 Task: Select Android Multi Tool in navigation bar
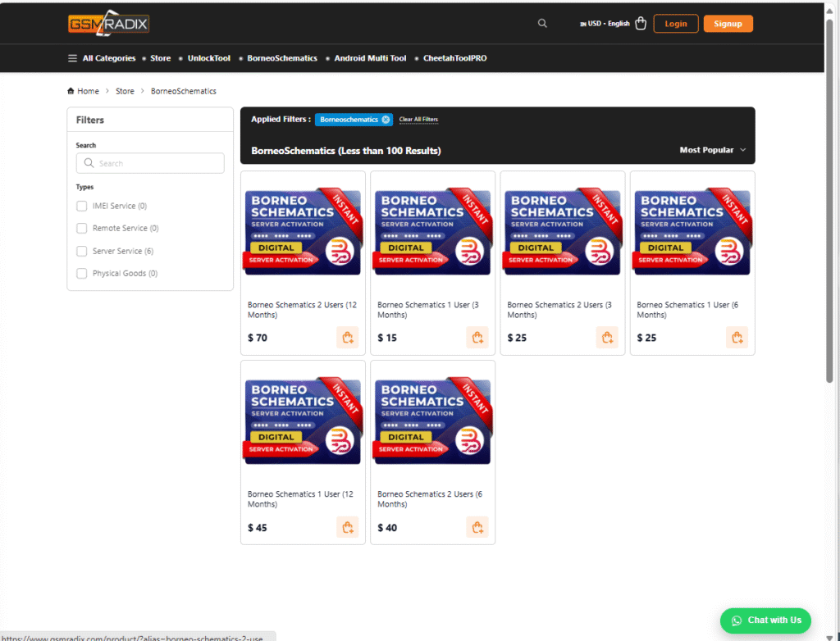tap(370, 58)
